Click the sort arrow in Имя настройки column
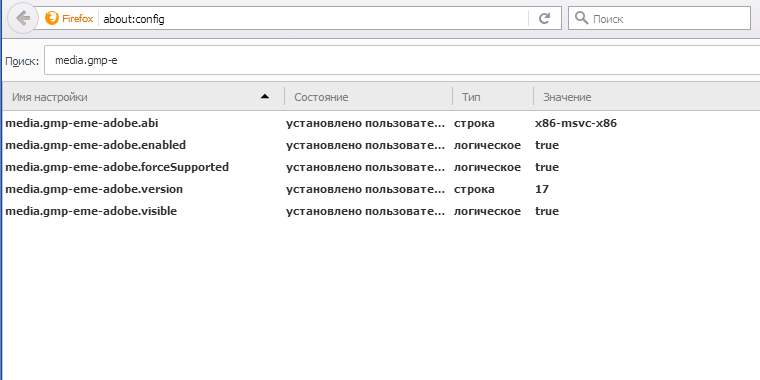 (265, 96)
